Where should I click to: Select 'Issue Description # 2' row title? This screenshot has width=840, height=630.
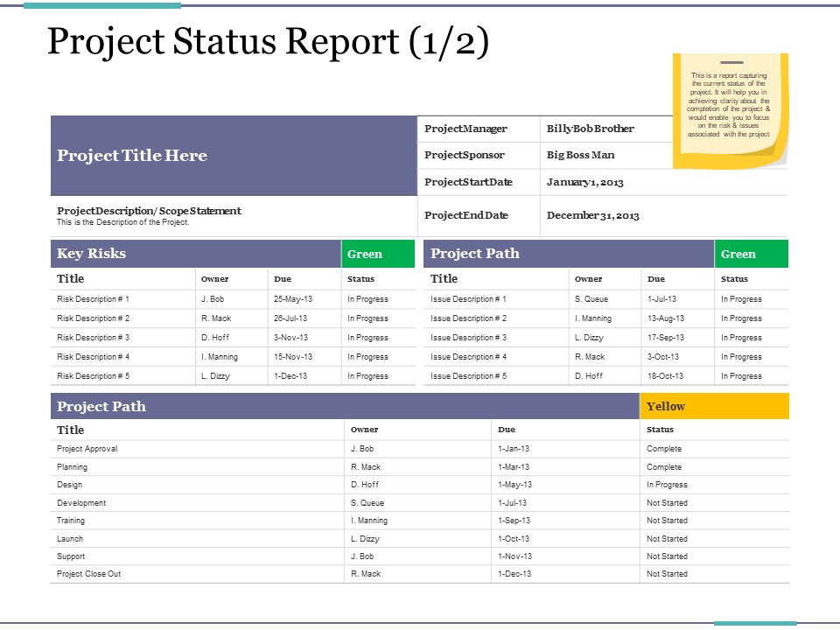point(468,318)
